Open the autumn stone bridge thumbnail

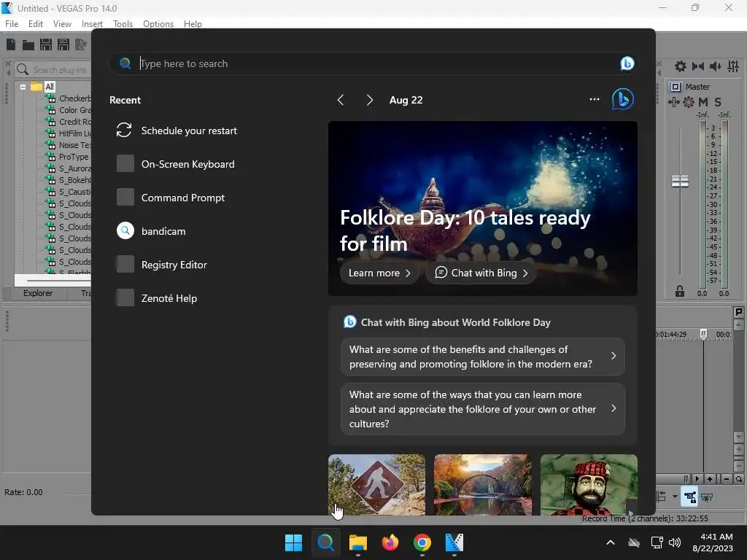483,485
